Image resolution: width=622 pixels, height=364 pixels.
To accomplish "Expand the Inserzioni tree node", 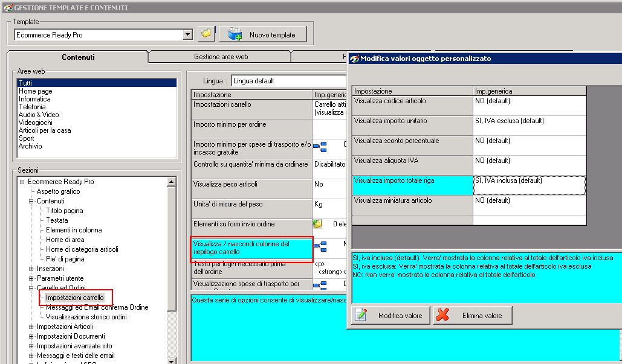I will 31,269.
